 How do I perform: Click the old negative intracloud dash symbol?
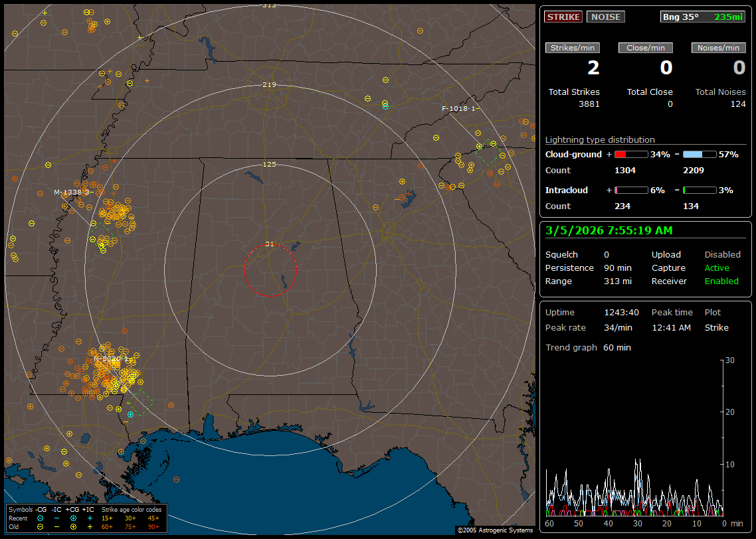(x=57, y=526)
